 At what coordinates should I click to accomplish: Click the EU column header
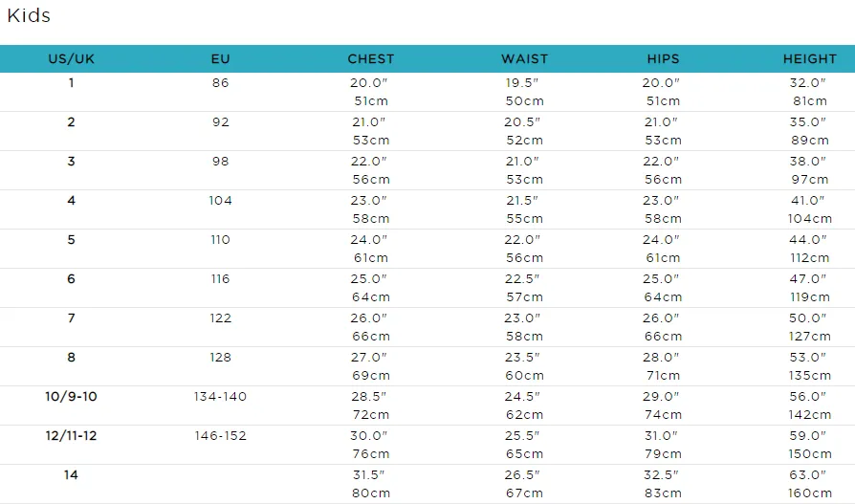(x=220, y=59)
